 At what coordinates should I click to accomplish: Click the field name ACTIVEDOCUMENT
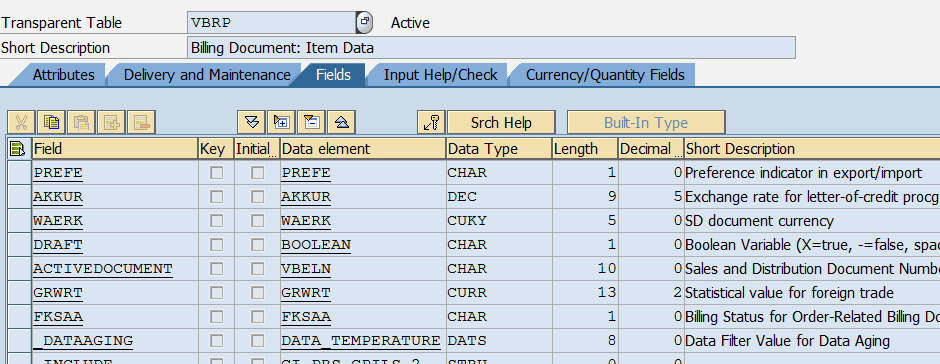(103, 269)
